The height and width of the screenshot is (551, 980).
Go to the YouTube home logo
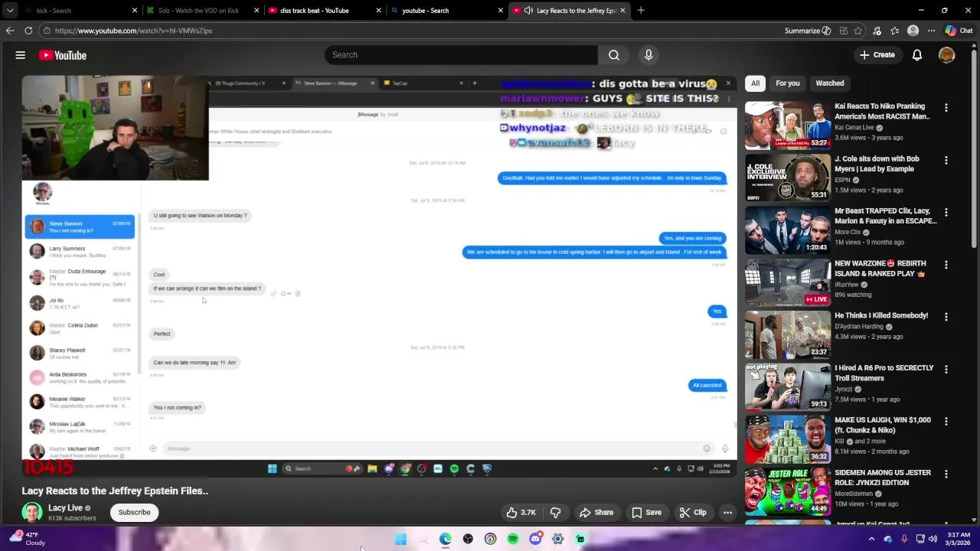[63, 55]
